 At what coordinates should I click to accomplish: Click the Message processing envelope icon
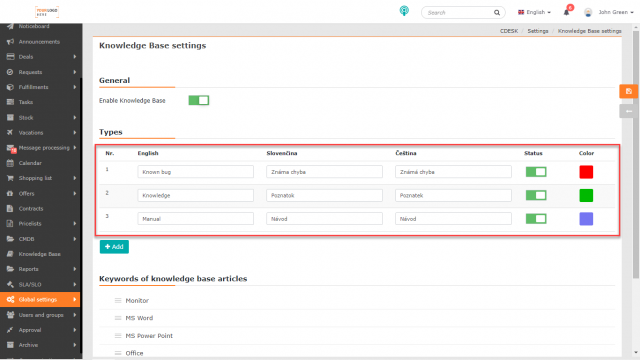click(11, 148)
